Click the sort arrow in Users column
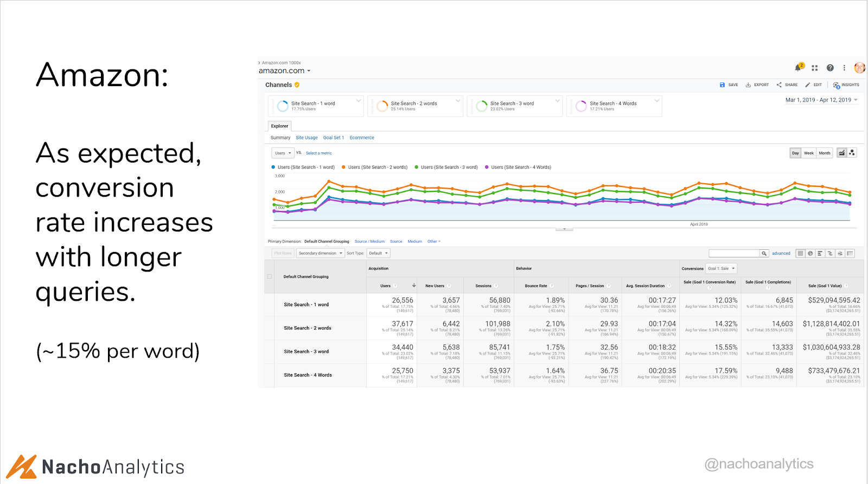Viewport: 868px width, 484px height. coord(414,285)
